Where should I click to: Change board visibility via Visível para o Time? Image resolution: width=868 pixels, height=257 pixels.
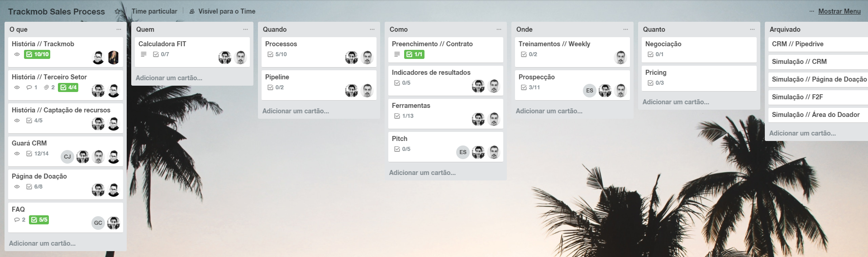(222, 11)
